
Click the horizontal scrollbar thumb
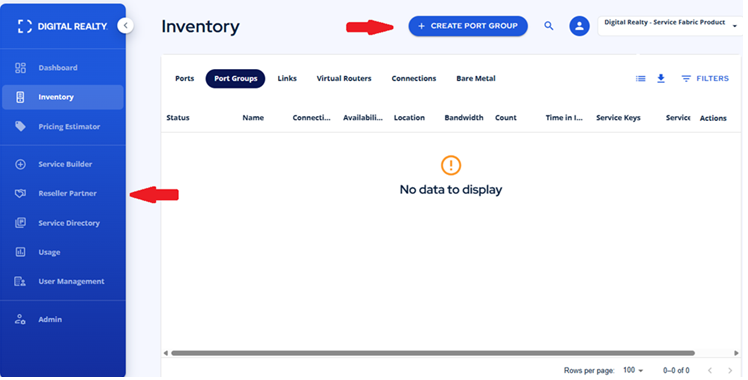pyautogui.click(x=433, y=353)
